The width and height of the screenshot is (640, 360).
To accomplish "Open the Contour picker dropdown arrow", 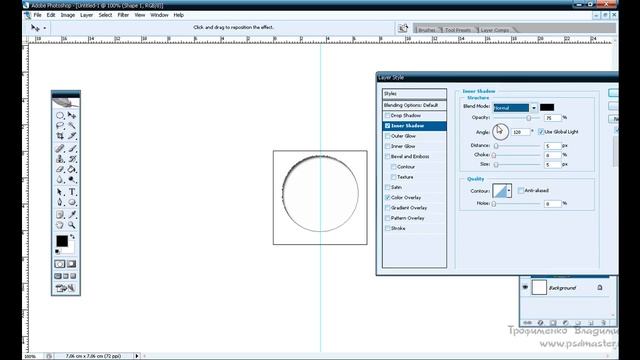I will point(509,191).
